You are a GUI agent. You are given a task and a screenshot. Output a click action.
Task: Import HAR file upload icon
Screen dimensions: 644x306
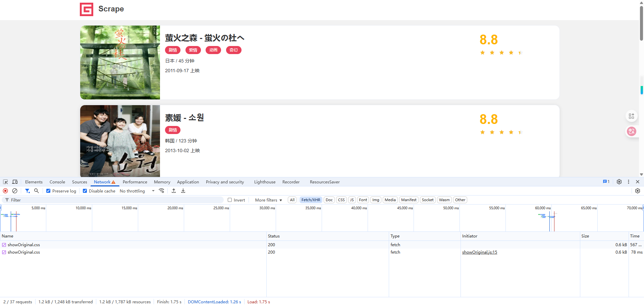(x=174, y=191)
